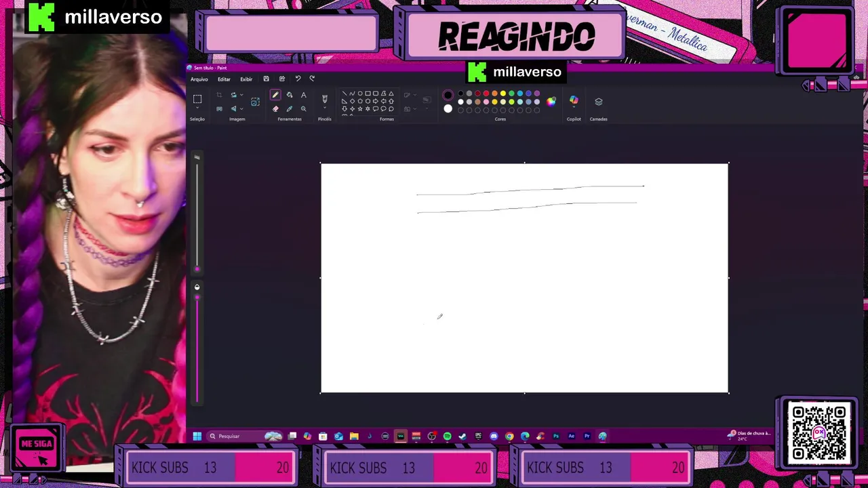Open Google Chrome from the taskbar
This screenshot has width=868, height=488.
[509, 436]
